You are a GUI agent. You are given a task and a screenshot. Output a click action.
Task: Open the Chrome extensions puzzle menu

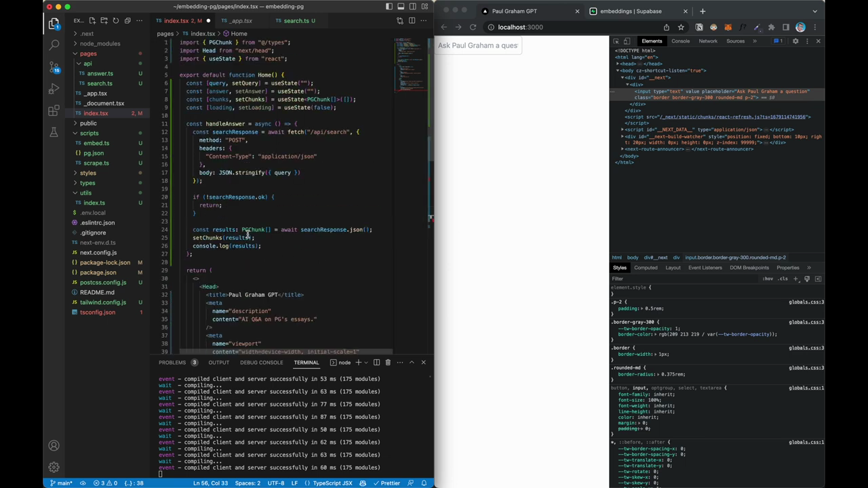(771, 27)
